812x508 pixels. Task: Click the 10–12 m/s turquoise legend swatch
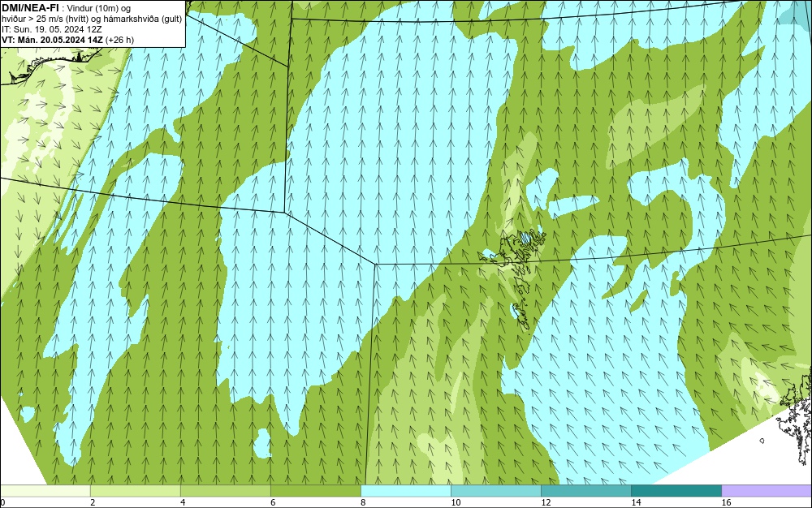(495, 491)
